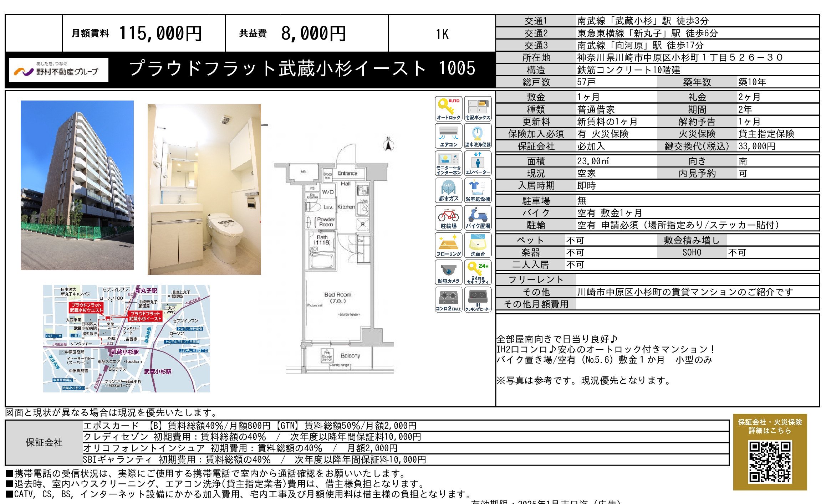Click the オートロック auto-lock key icon
Viewport: 826px width, 504px height.
[449, 109]
